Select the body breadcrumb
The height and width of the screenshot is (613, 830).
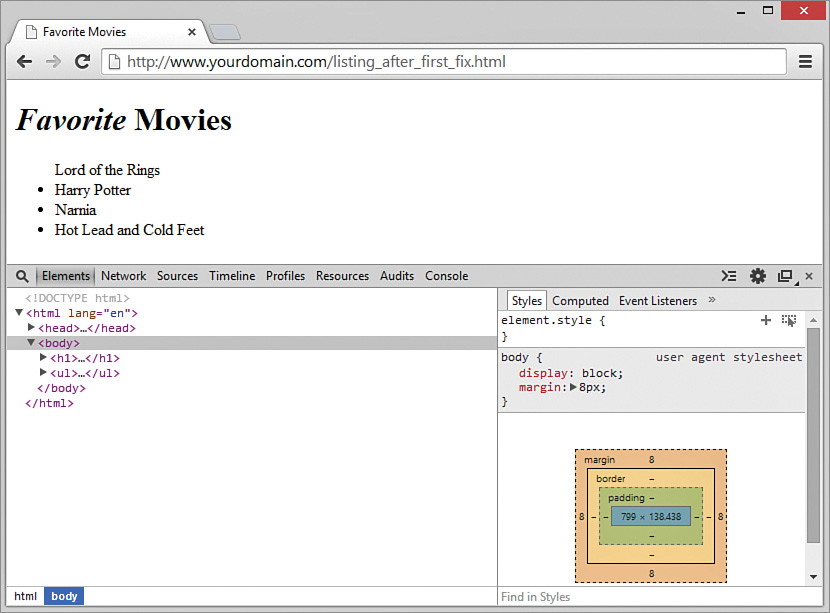click(63, 596)
